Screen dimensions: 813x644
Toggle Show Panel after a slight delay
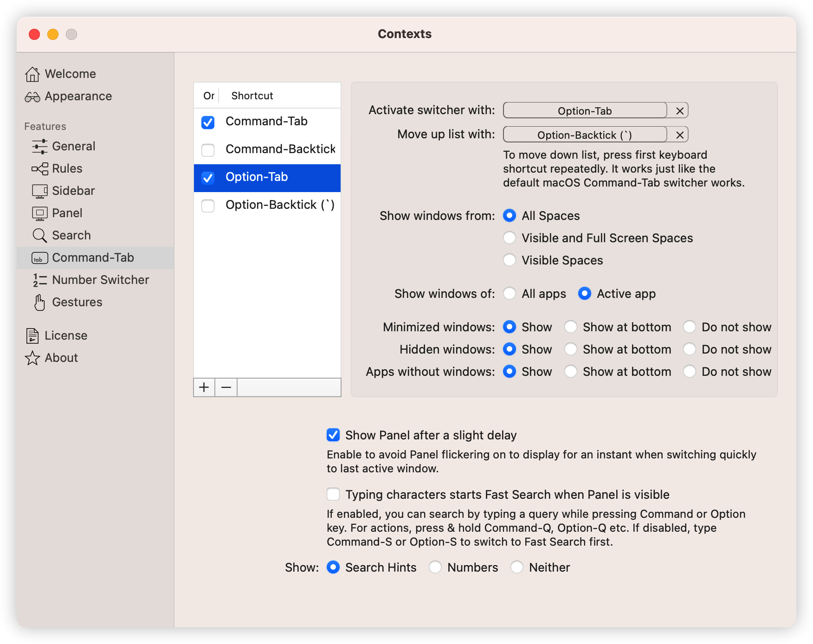(333, 435)
